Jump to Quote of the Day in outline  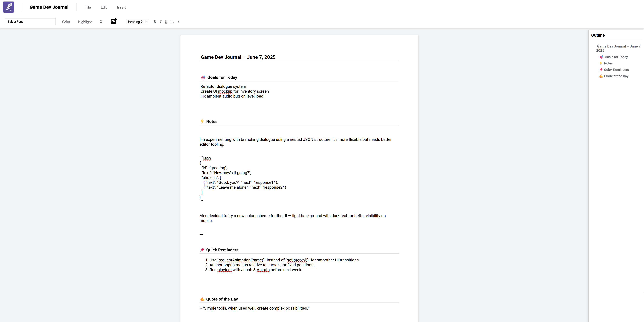(616, 76)
